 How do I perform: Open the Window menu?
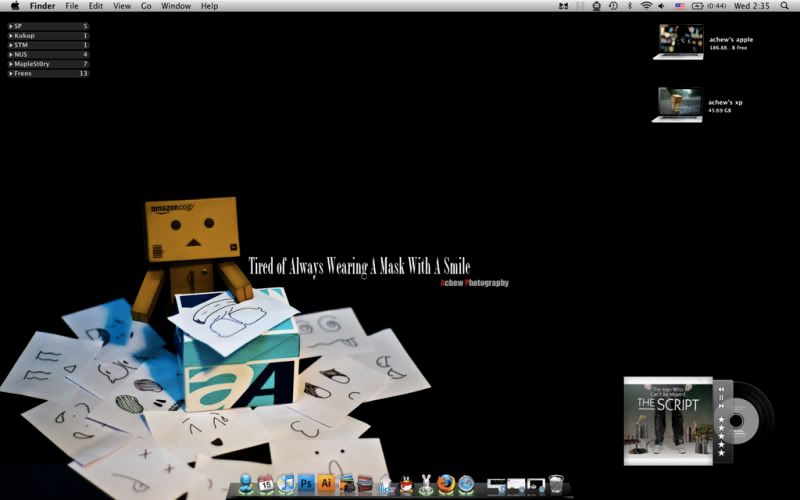[176, 6]
